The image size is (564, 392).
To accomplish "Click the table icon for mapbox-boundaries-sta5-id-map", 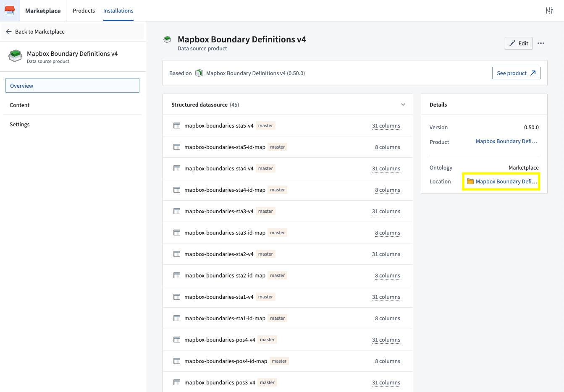I will tap(177, 147).
